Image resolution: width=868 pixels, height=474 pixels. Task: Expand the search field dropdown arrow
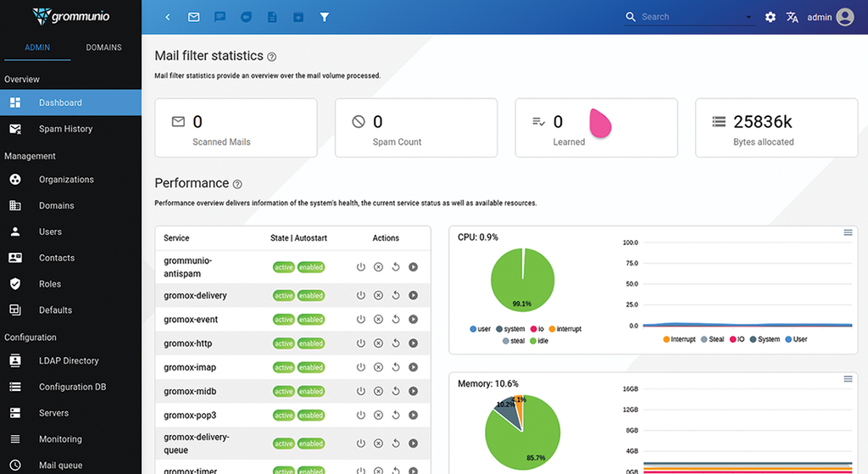pos(748,17)
